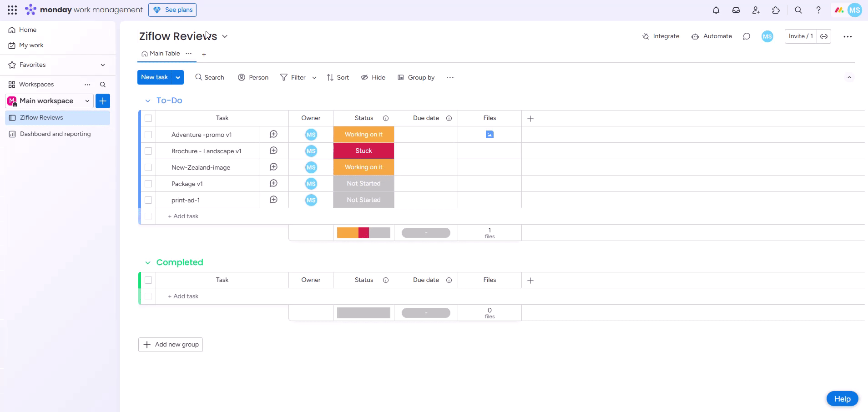Collapse the board header with up chevron

(x=849, y=77)
